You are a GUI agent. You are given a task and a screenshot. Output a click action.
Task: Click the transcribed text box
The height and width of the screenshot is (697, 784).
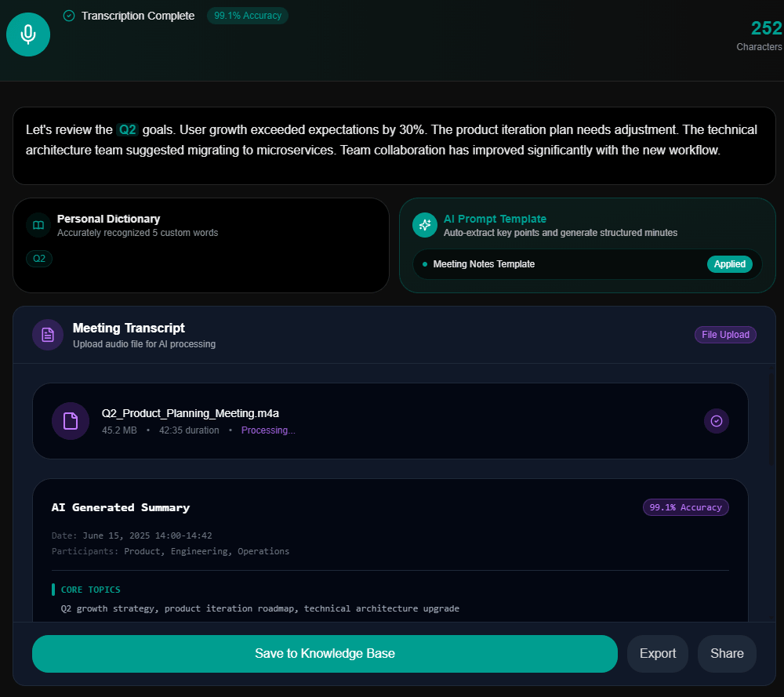click(x=394, y=146)
